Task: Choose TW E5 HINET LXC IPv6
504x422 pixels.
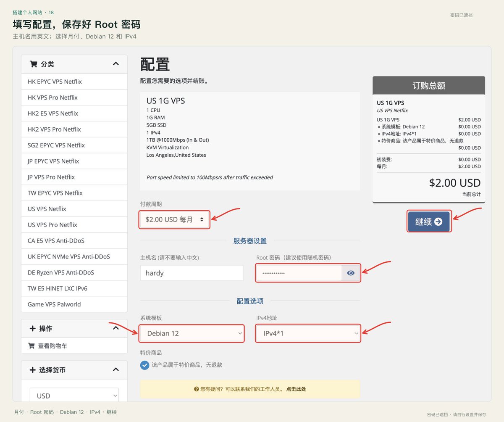Action: tap(74, 289)
